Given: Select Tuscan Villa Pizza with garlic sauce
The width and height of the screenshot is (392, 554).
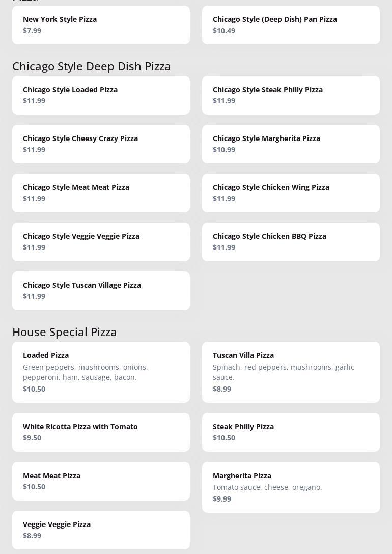Looking at the screenshot, I should (291, 372).
